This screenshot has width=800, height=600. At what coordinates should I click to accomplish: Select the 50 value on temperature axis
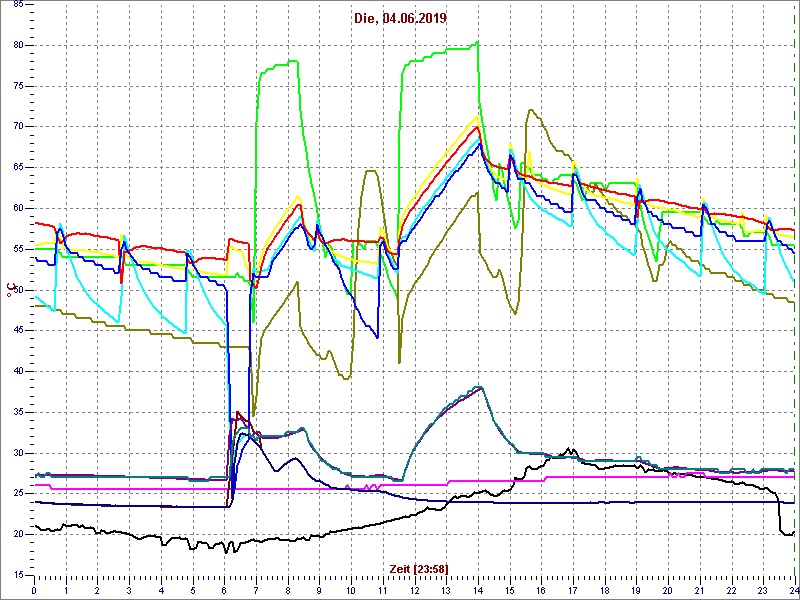(x=17, y=290)
